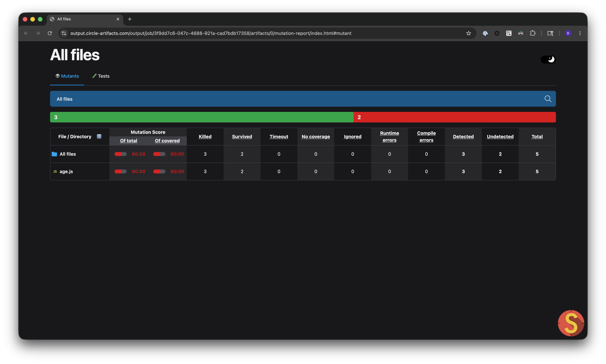Open the browser extensions puzzle icon
The width and height of the screenshot is (606, 364).
tap(532, 33)
